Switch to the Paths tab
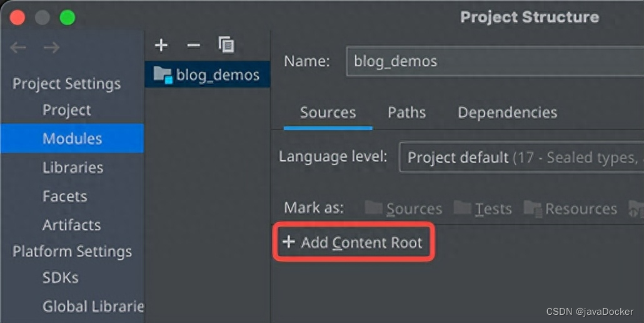The width and height of the screenshot is (644, 323). click(x=406, y=113)
